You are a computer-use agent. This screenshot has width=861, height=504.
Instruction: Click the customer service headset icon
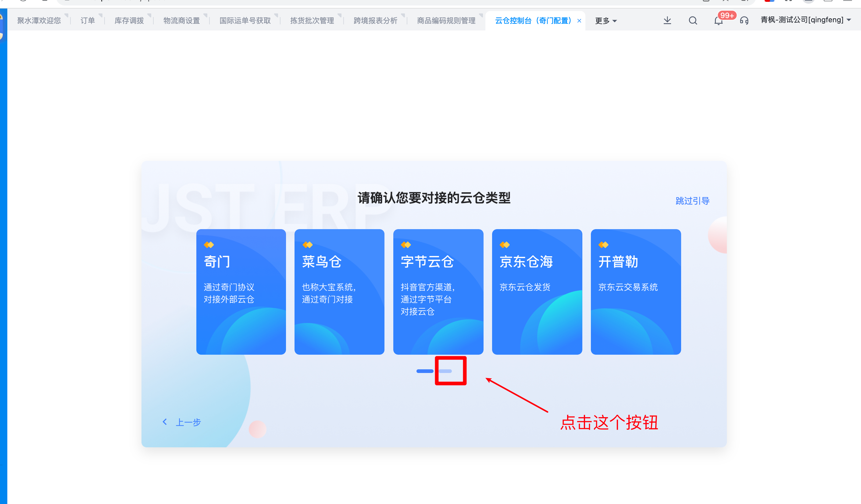tap(744, 20)
